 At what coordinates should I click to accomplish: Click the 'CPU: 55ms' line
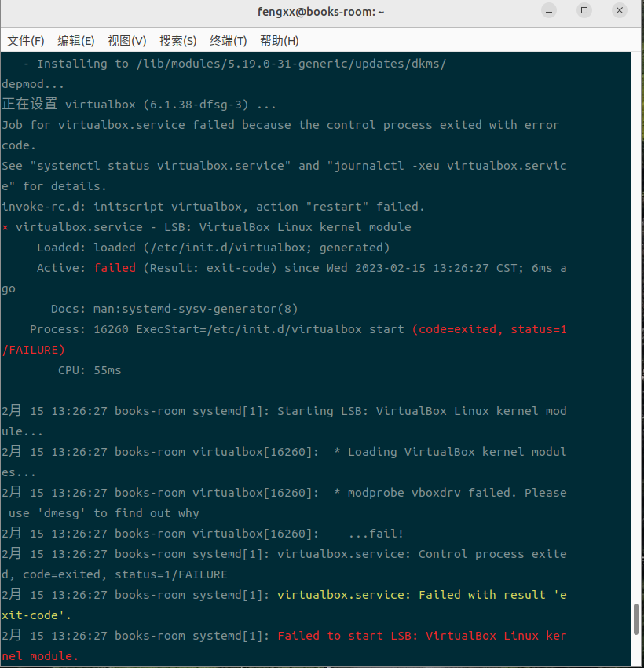coord(90,370)
